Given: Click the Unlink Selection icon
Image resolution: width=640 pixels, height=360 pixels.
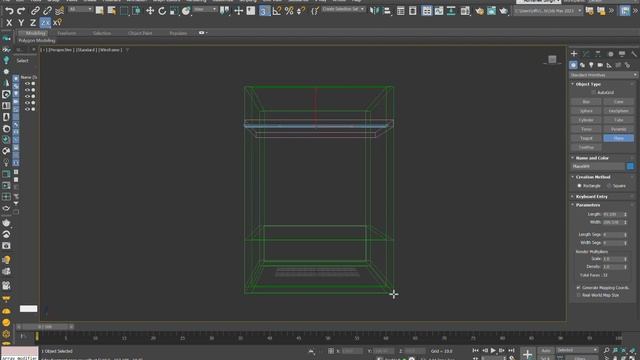Looking at the screenshot, I should coord(47,11).
